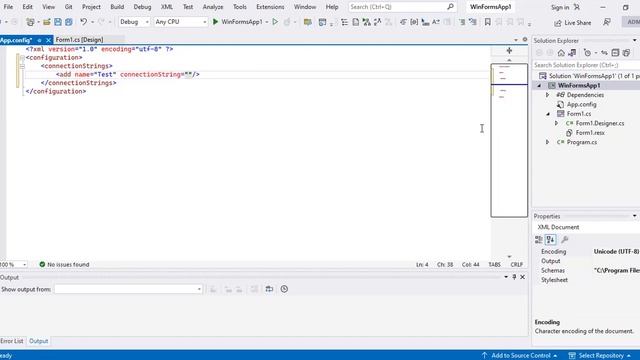The width and height of the screenshot is (640, 360).
Task: Click Add to Source Control button
Action: coord(519,356)
